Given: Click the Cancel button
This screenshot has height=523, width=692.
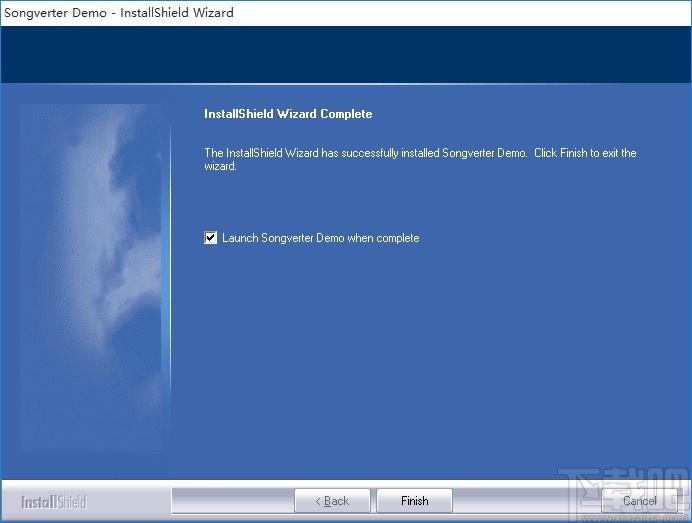Looking at the screenshot, I should [x=639, y=501].
